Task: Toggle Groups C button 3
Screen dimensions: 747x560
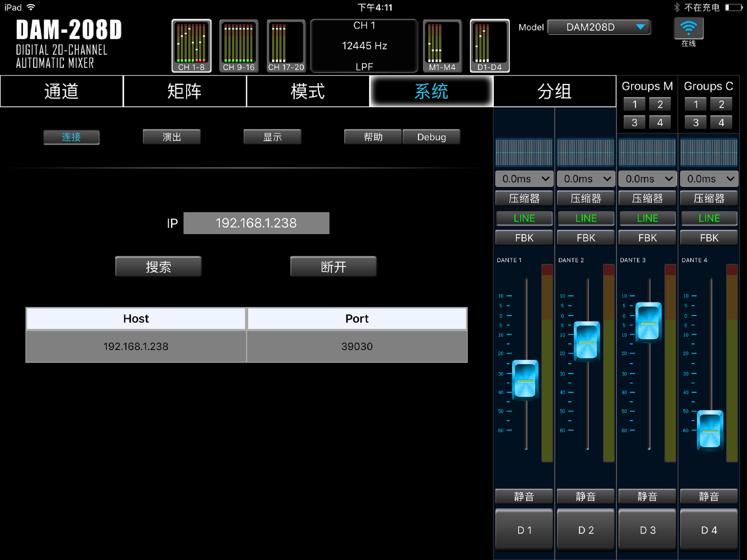Action: pos(696,122)
